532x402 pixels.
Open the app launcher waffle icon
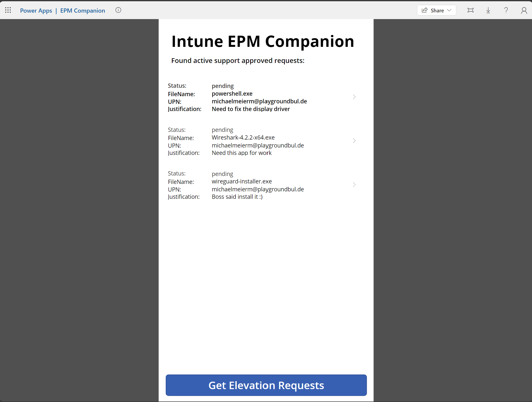point(8,10)
